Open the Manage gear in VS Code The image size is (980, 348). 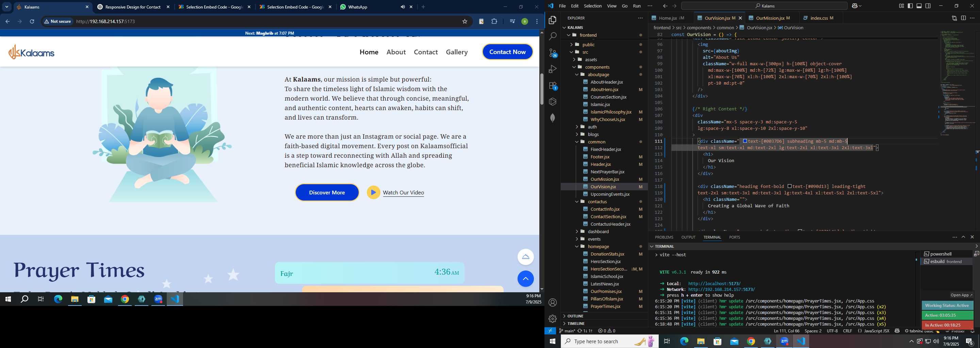tap(552, 318)
